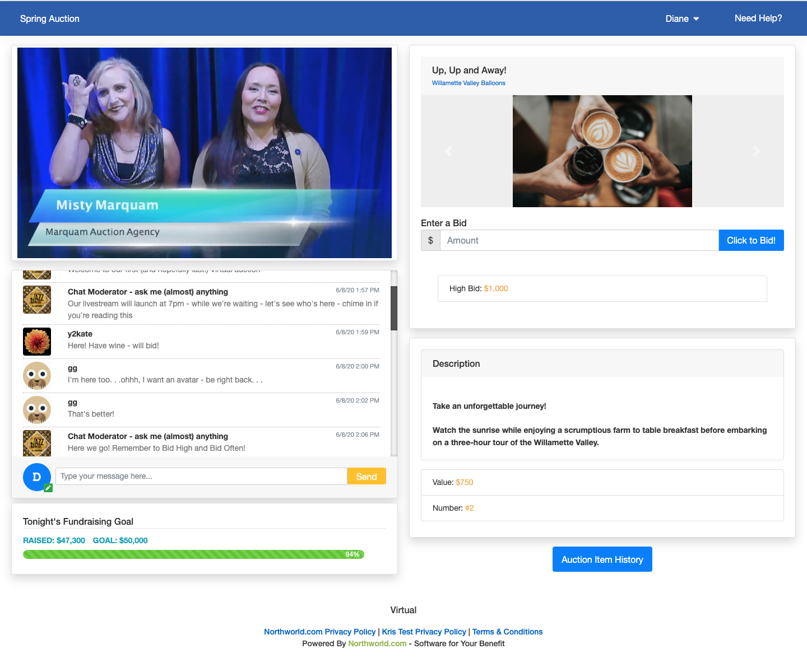Screen dimensions: 807x672
Task: Click the 6/8/20 2:06 PM timestamp
Action: coord(358,435)
